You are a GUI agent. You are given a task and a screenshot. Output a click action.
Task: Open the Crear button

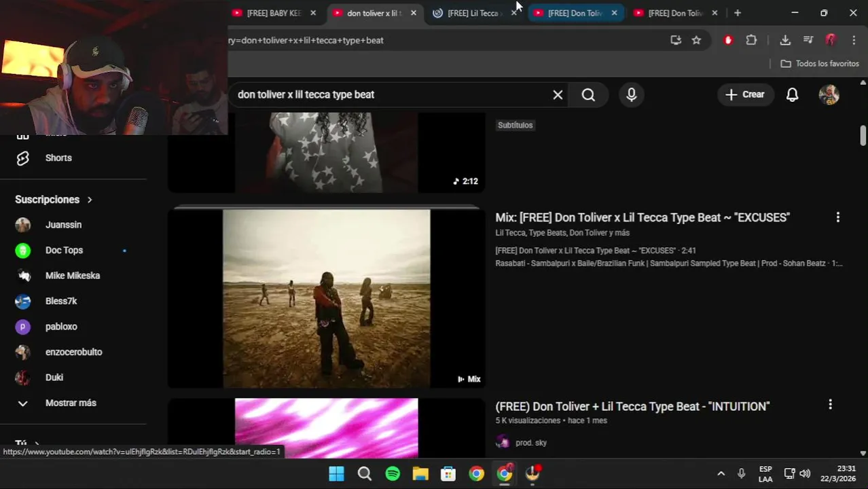coord(745,94)
